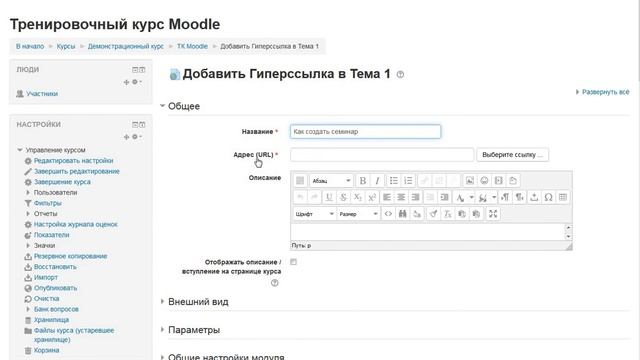Screen dimensions: 640x360
Task: Click Развернуть все link
Action: (x=605, y=92)
